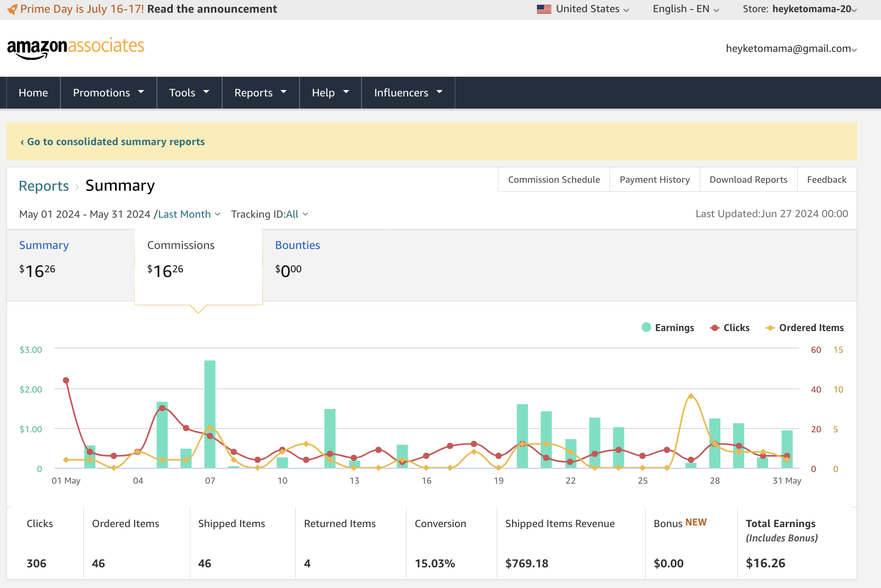The image size is (881, 588).
Task: Click the Clicks data point on 01 May
Action: [x=66, y=380]
